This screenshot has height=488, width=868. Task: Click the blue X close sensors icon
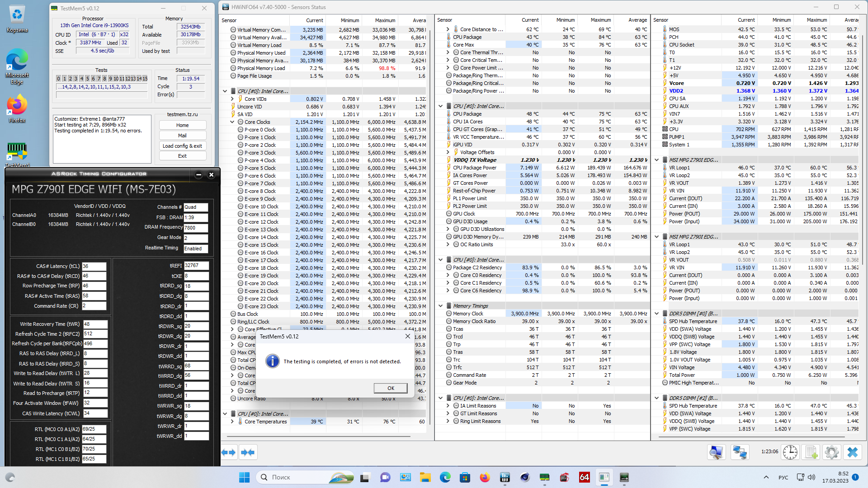pyautogui.click(x=852, y=452)
